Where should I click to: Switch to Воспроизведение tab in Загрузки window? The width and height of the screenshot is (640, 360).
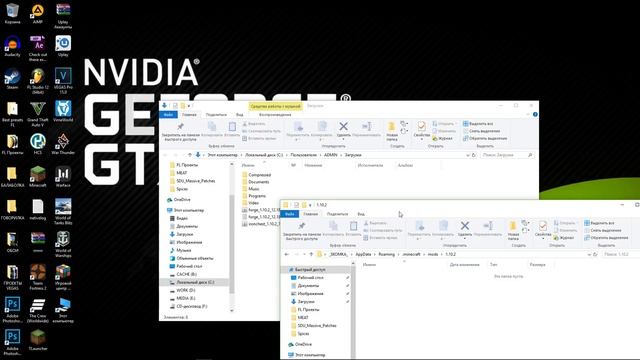(x=275, y=115)
